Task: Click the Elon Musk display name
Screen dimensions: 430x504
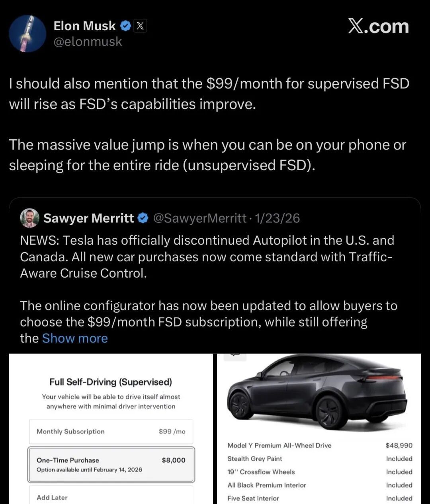Action: [x=84, y=26]
